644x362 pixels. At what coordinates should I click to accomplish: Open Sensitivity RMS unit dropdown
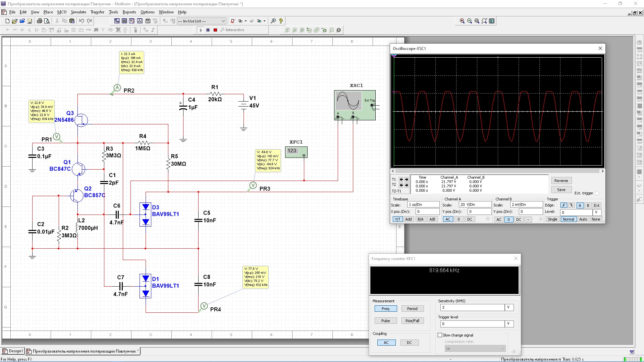click(x=509, y=307)
